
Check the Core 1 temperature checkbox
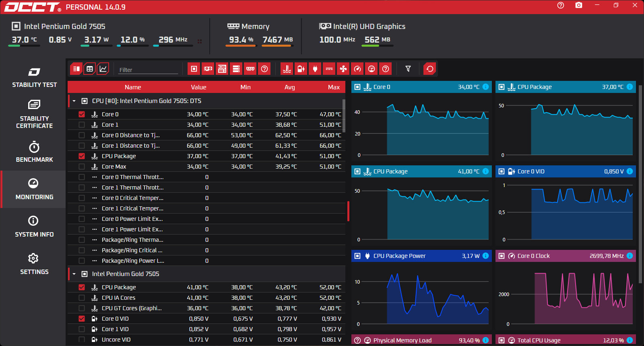click(82, 125)
